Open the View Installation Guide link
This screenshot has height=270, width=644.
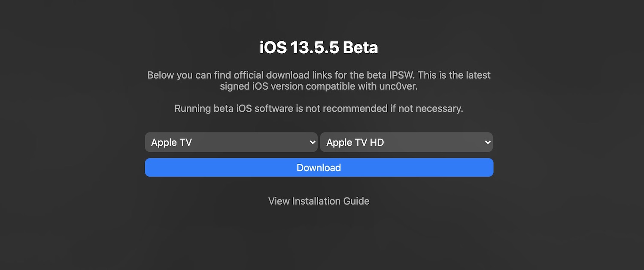click(319, 201)
